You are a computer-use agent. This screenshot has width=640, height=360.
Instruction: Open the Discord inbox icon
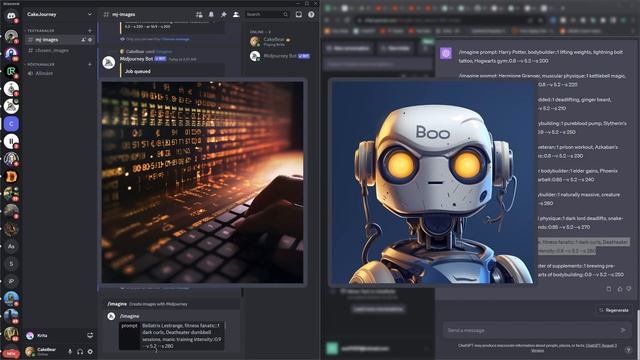[x=299, y=14]
